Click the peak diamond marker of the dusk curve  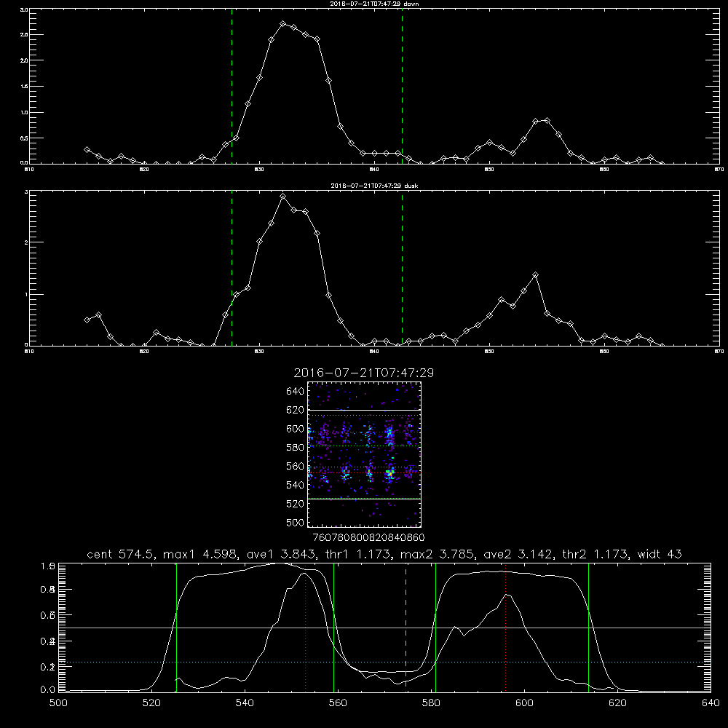click(282, 197)
